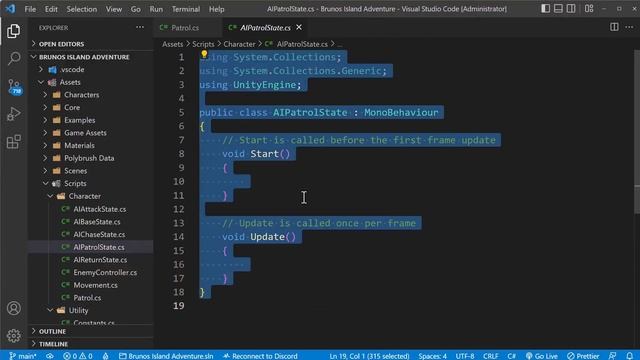Toggle Panel visibility in title bar
Screen dimensions: 640x360
click(x=558, y=9)
